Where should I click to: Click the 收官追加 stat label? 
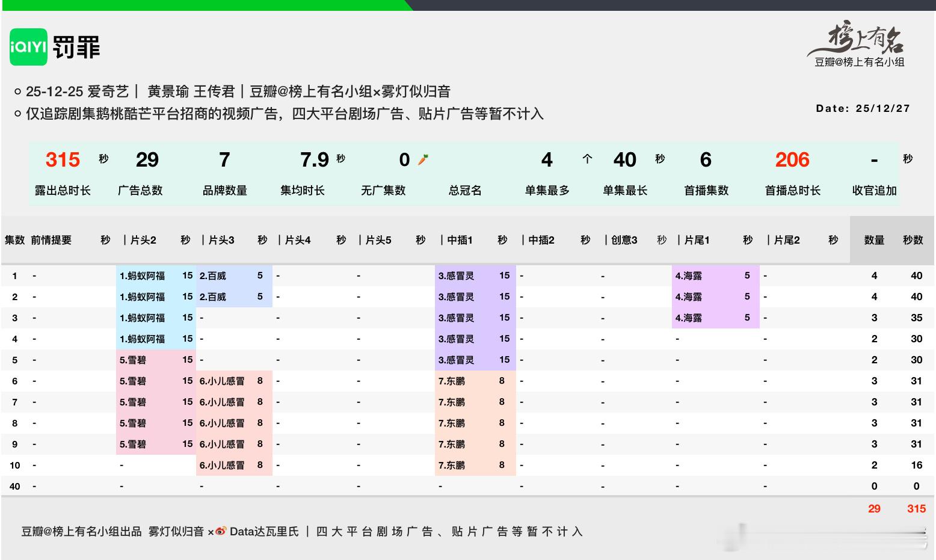[875, 191]
